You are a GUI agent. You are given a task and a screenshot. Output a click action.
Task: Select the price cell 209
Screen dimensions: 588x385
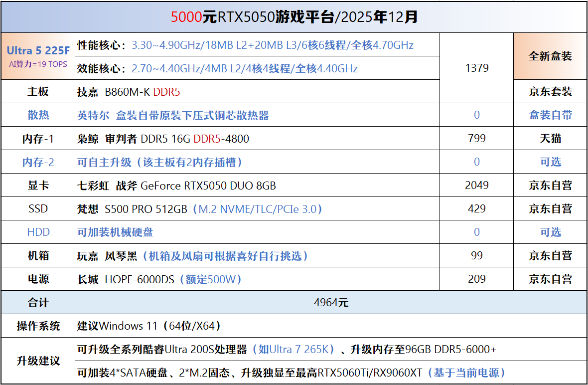[x=476, y=279]
